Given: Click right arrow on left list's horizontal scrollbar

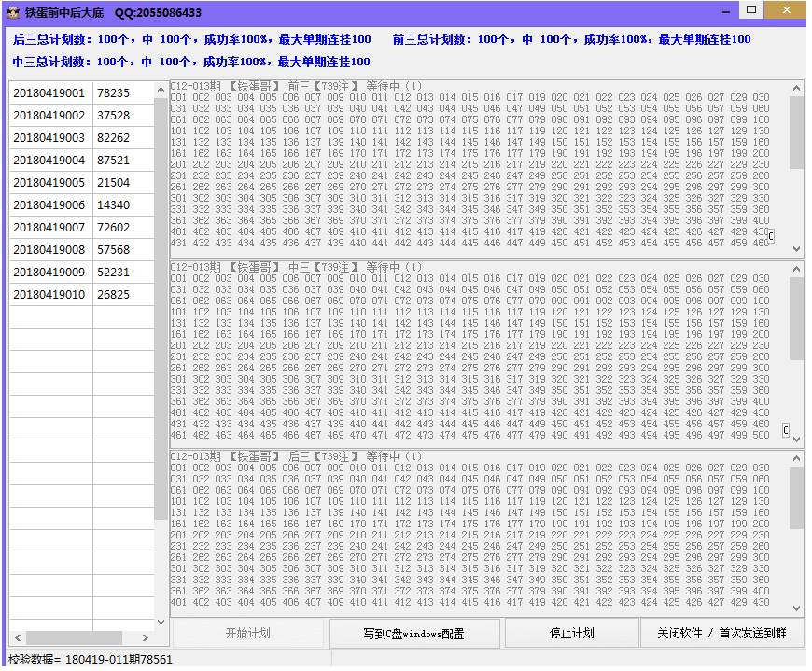Looking at the screenshot, I should point(146,637).
